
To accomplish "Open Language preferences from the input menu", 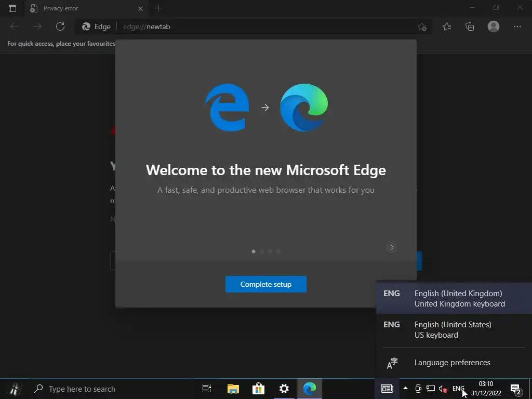I will tap(454, 363).
